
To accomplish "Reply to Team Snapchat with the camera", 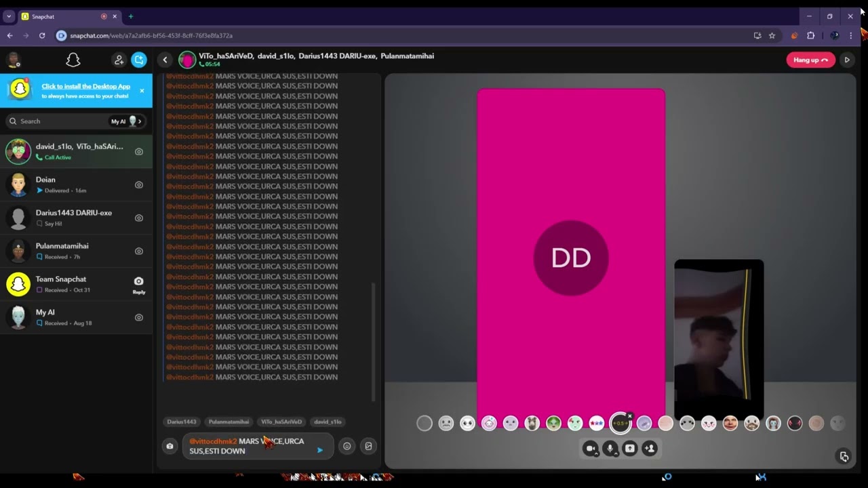I will 139,284.
